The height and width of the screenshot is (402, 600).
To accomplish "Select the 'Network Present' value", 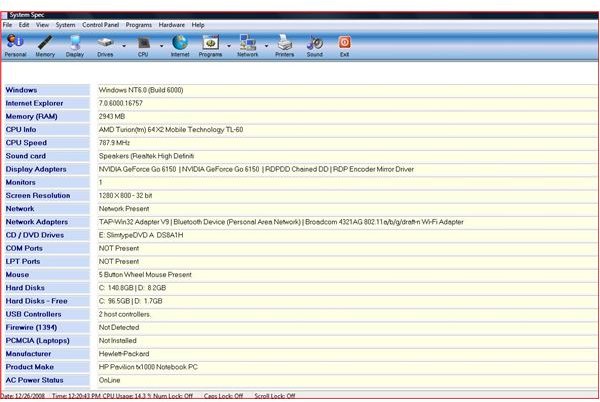I will click(x=124, y=209).
